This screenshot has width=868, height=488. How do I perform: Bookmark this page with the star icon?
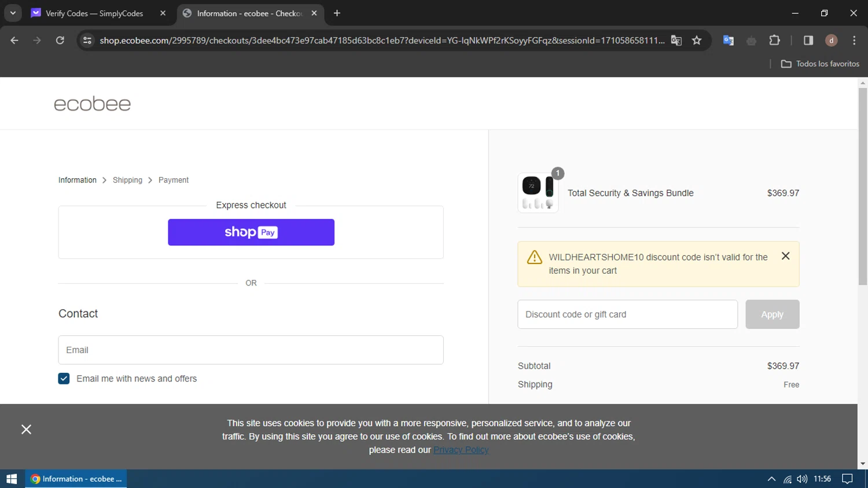(697, 41)
